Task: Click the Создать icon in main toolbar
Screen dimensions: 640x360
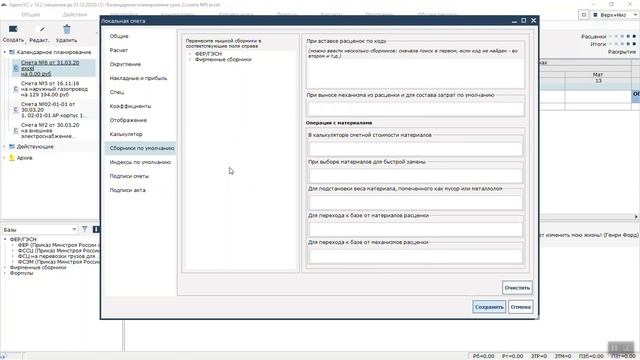Action: tap(13, 29)
